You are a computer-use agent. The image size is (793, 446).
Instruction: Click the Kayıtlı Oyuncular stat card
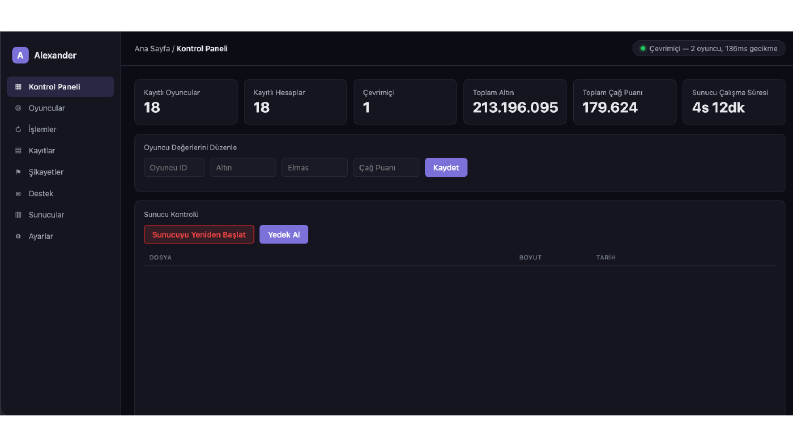[186, 102]
